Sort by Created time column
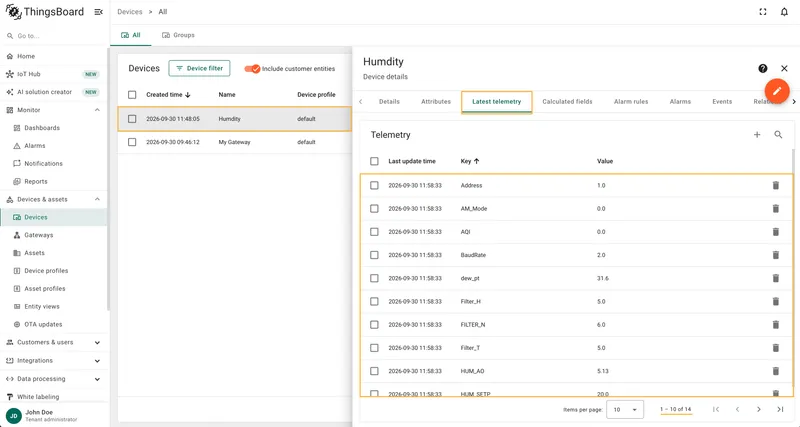Screen dimensions: 800x427 [168, 94]
